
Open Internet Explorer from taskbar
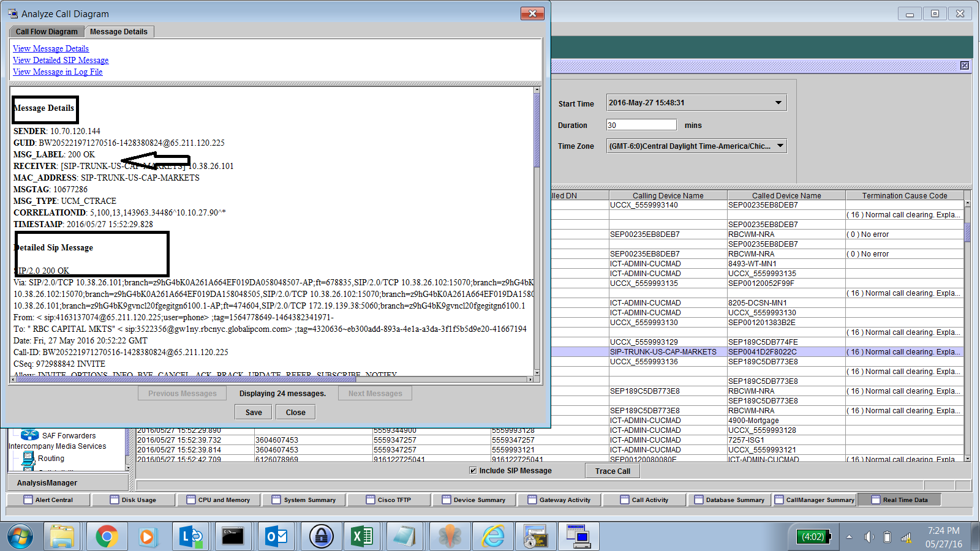click(x=493, y=537)
